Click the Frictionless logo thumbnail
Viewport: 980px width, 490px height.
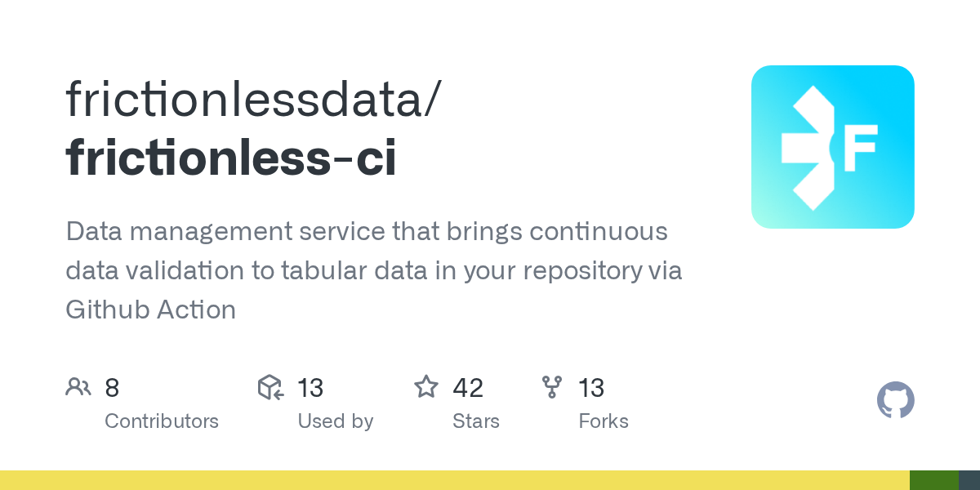pyautogui.click(x=832, y=147)
